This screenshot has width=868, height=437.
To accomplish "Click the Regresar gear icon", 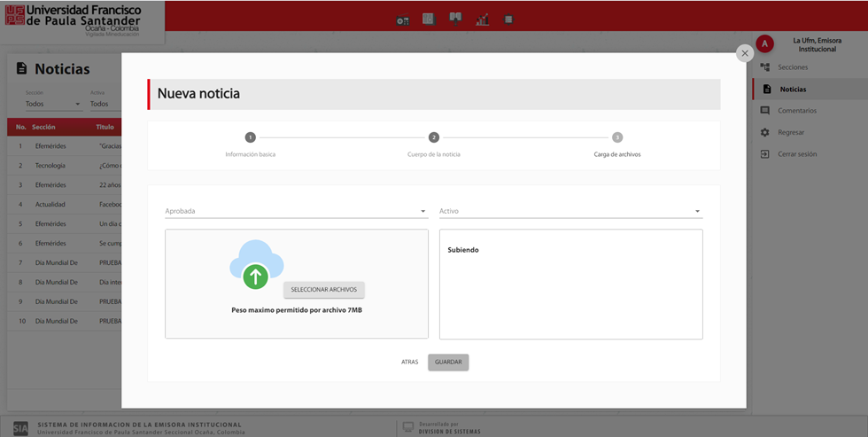I will pyautogui.click(x=765, y=132).
